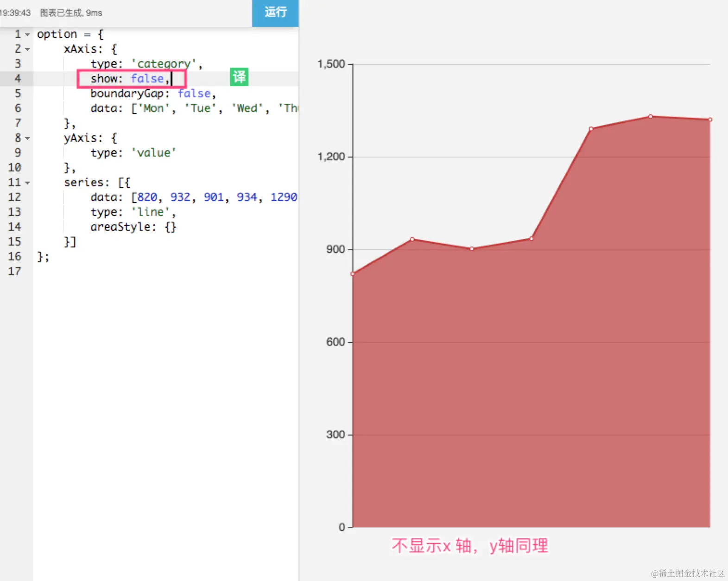Image resolution: width=728 pixels, height=581 pixels.
Task: Collapse the yAxis fold arrow on line 8
Action: (27, 139)
